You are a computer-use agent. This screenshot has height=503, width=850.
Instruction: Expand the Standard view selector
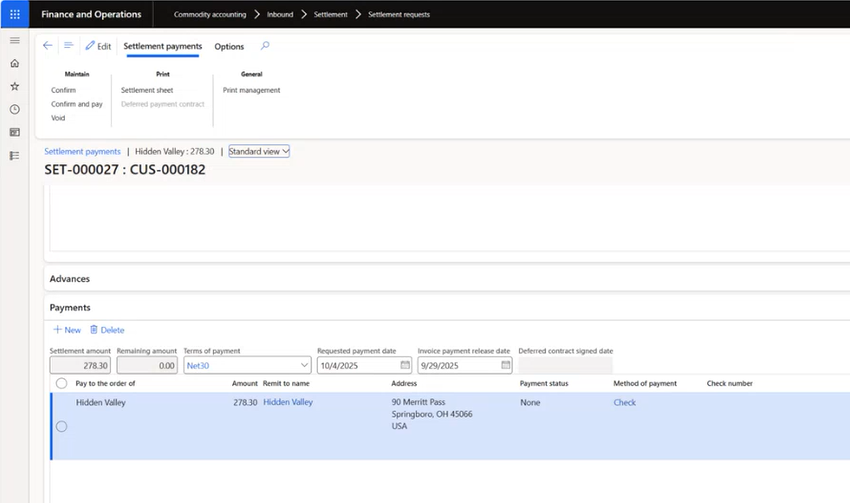pos(259,151)
